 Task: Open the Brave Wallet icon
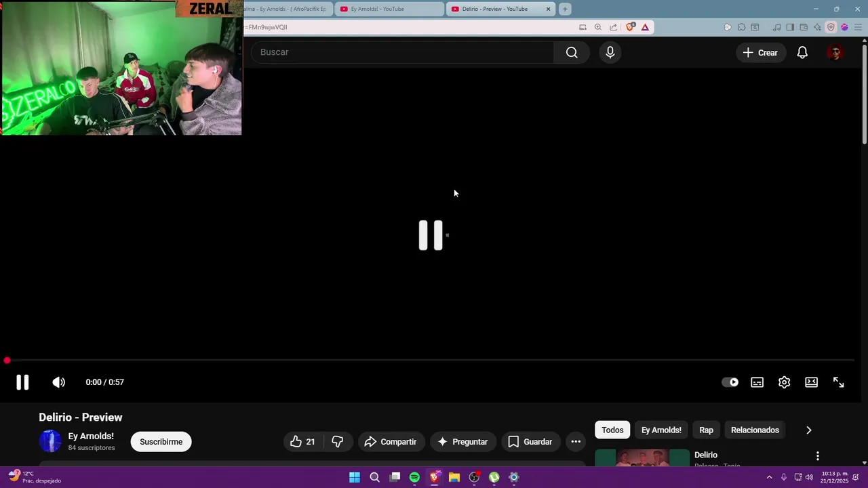804,27
